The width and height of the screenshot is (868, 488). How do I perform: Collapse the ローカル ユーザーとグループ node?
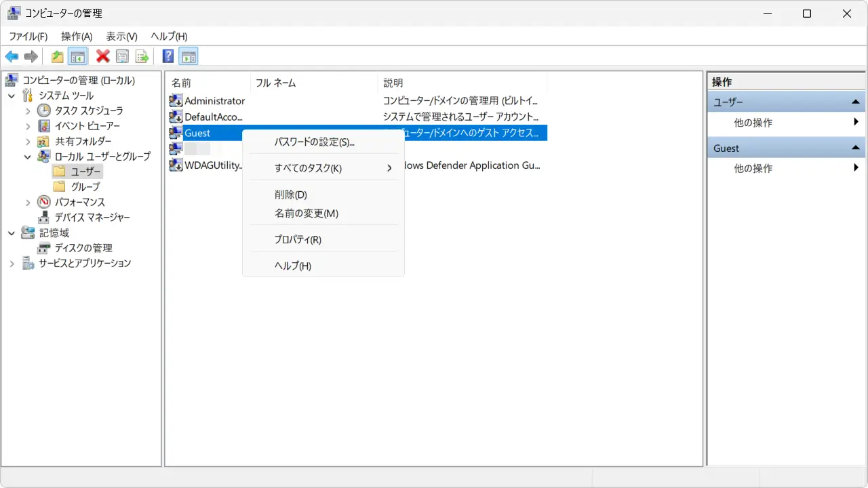click(28, 157)
